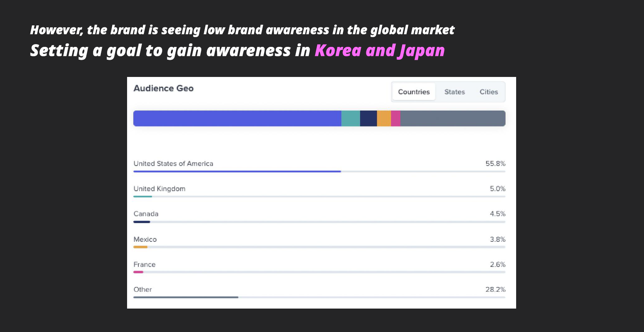The width and height of the screenshot is (644, 332).
Task: Open the States tab
Action: (x=454, y=92)
